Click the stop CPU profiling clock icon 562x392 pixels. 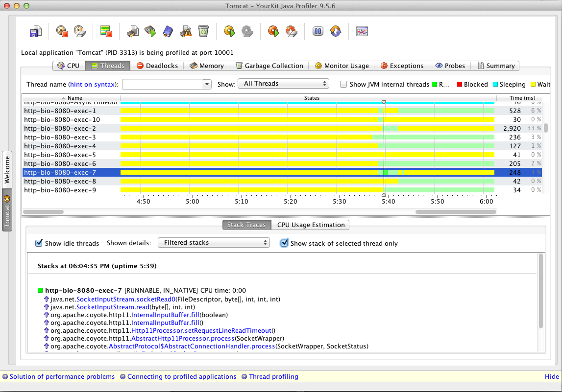[x=62, y=32]
